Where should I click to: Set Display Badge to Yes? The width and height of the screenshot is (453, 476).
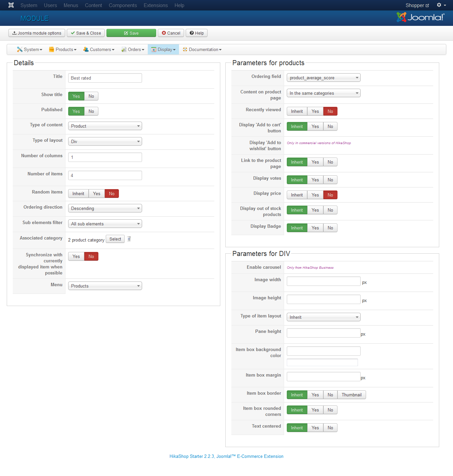click(315, 228)
